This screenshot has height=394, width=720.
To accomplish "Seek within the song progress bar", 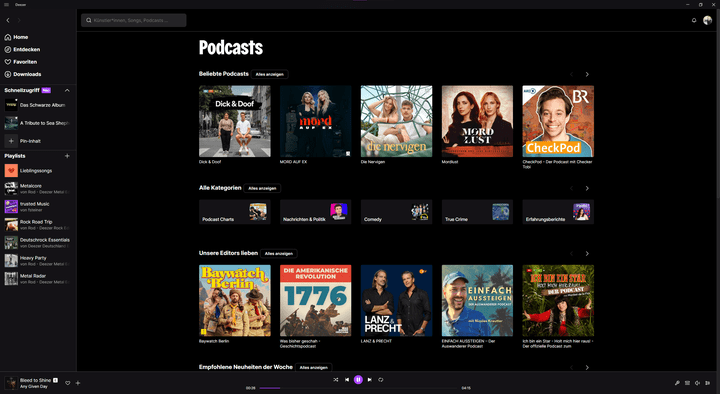I will pyautogui.click(x=358, y=388).
